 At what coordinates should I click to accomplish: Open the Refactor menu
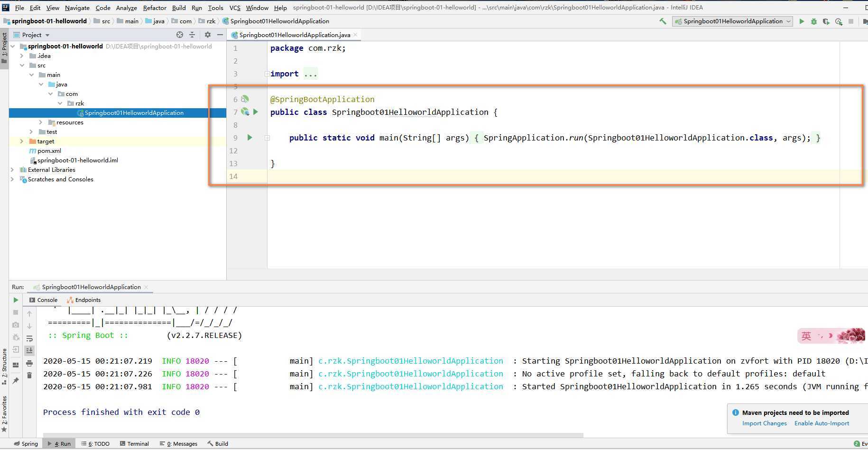tap(155, 8)
